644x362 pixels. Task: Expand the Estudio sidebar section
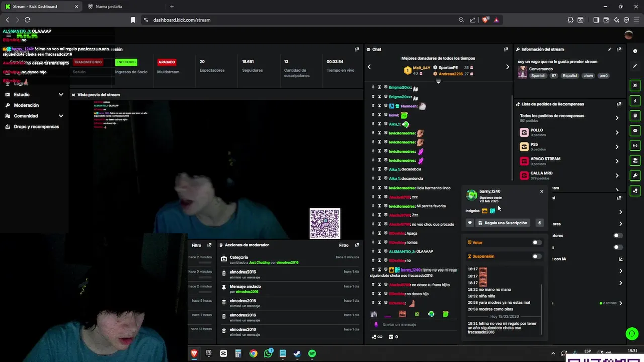coord(35,94)
